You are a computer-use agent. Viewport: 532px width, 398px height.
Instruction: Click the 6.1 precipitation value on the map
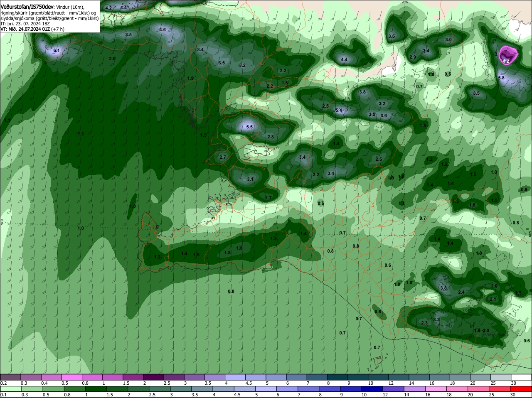(x=57, y=51)
